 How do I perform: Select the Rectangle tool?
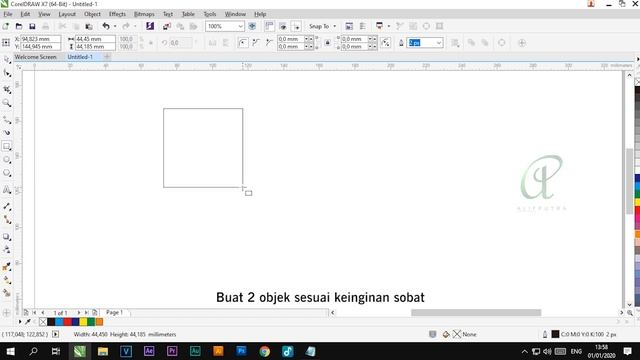(7, 146)
